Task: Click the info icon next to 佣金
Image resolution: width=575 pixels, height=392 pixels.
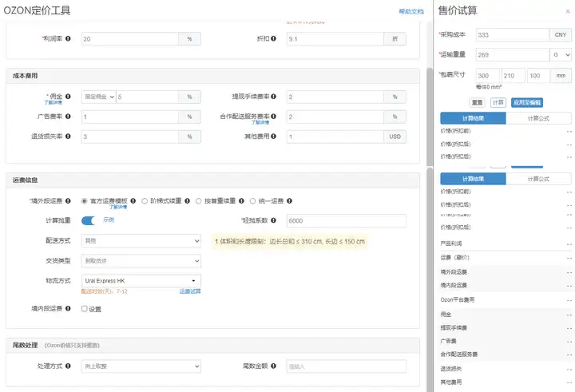Action: point(68,97)
